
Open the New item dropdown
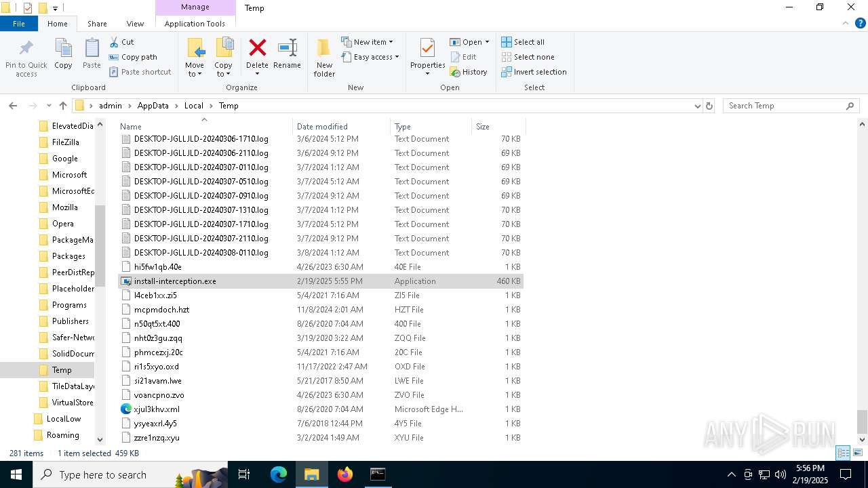[x=367, y=42]
